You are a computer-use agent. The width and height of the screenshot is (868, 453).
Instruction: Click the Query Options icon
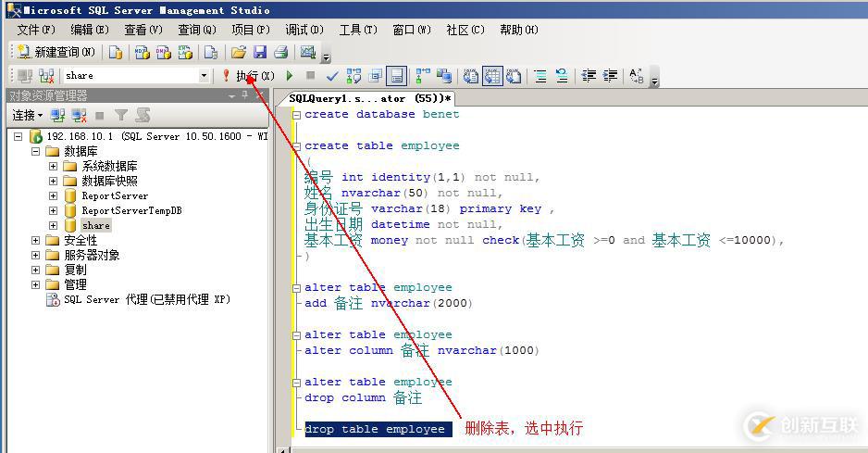click(376, 75)
